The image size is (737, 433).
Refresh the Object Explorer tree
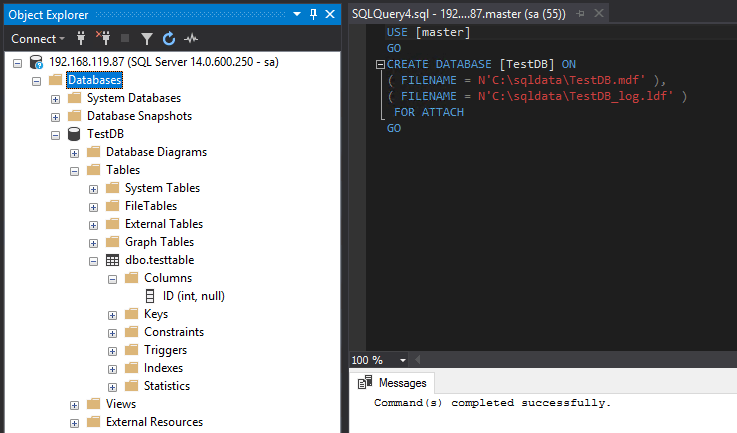click(168, 38)
